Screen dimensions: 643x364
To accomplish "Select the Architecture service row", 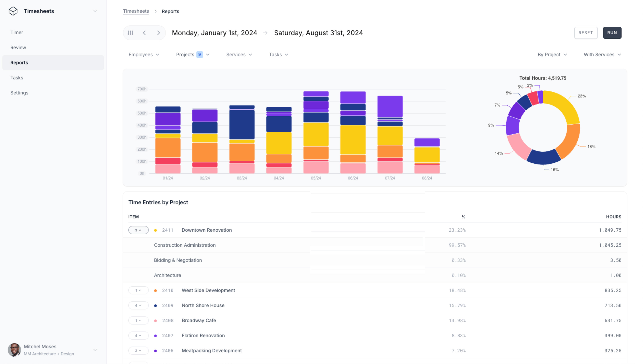I will [375, 275].
